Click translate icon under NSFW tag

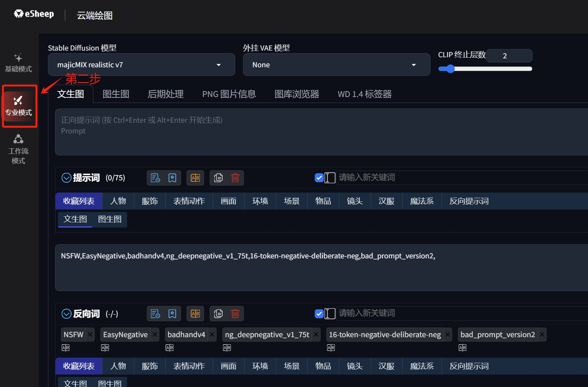tap(66, 348)
